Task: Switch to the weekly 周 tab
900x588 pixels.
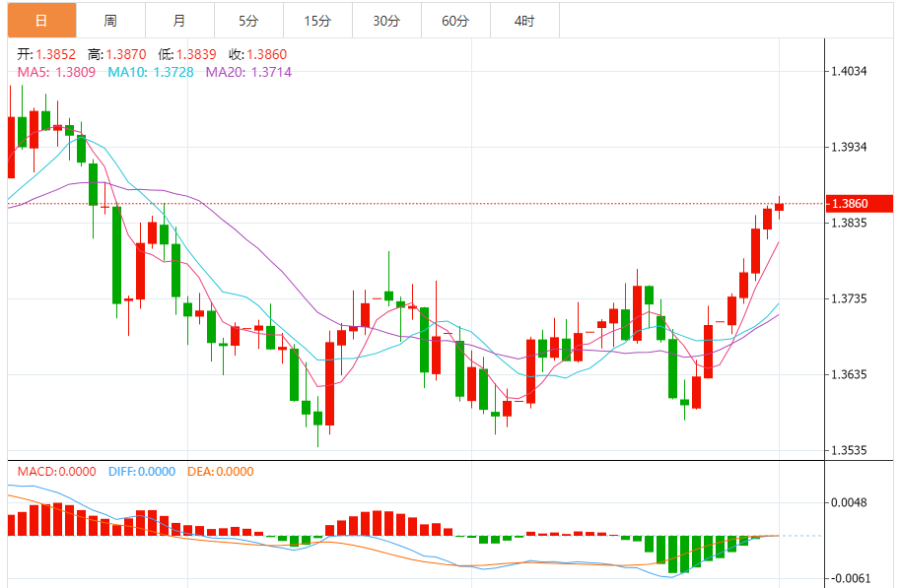Action: (110, 21)
